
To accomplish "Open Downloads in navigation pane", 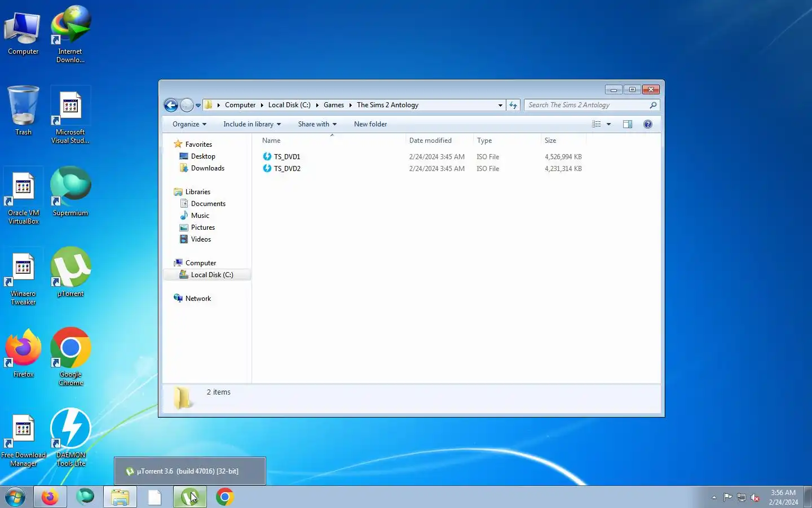I will [208, 168].
